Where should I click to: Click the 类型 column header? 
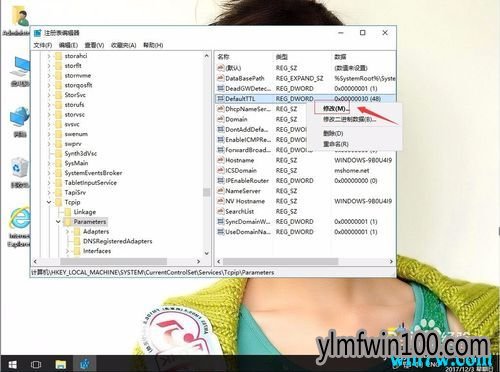click(303, 57)
